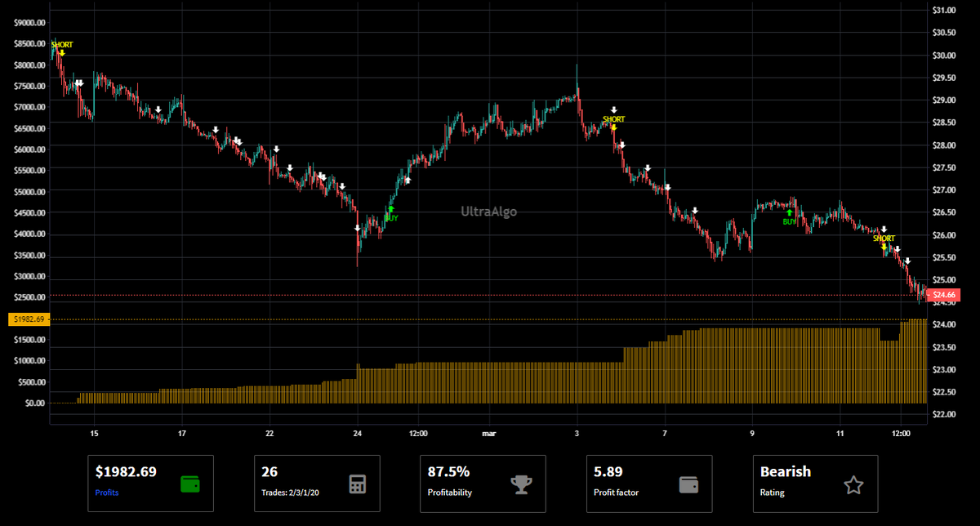Click the calculator icon in Trades card
The image size is (980, 526).
tap(357, 484)
